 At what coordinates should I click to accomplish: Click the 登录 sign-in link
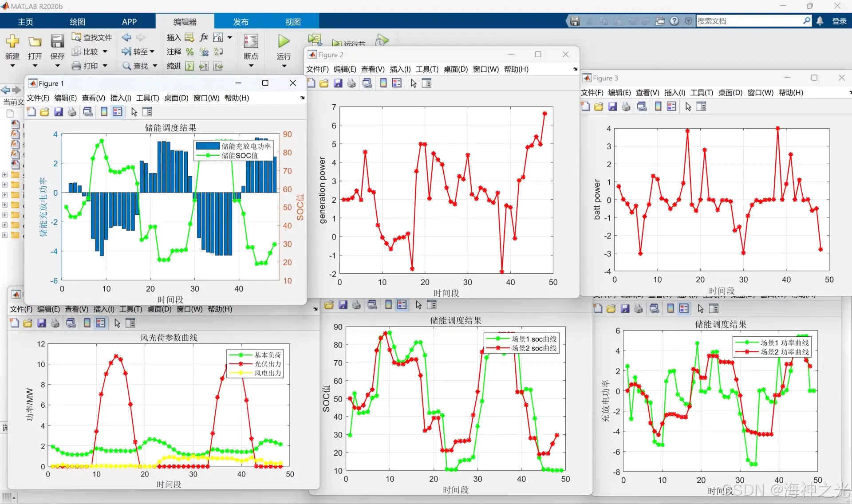pyautogui.click(x=839, y=21)
